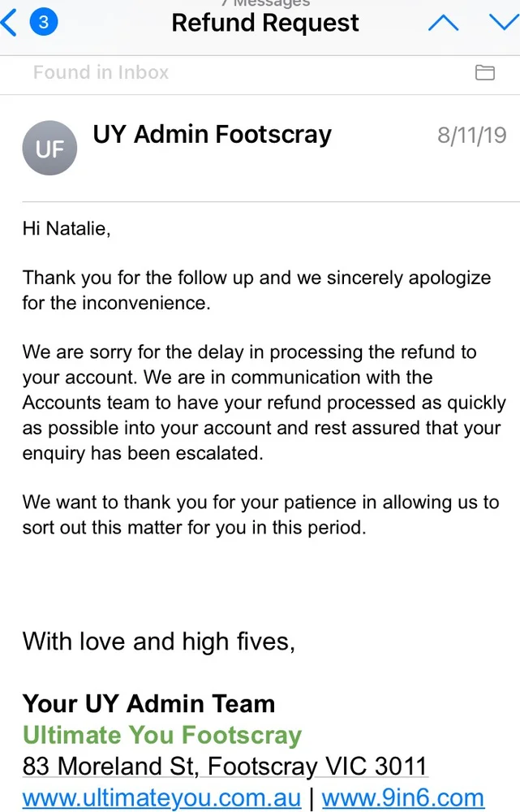Tap the paragraph about enquiry being escalated

click(x=264, y=403)
